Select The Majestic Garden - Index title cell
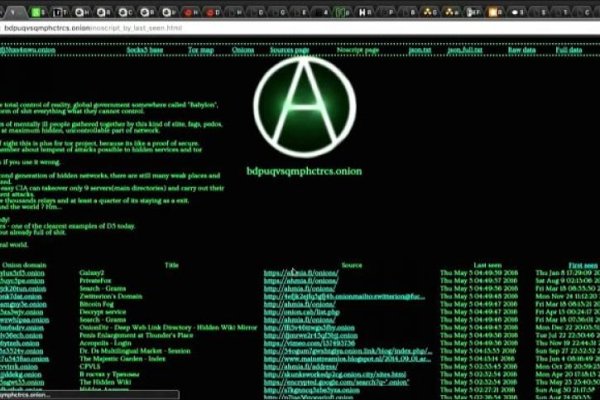The height and width of the screenshot is (400, 600). (122, 359)
